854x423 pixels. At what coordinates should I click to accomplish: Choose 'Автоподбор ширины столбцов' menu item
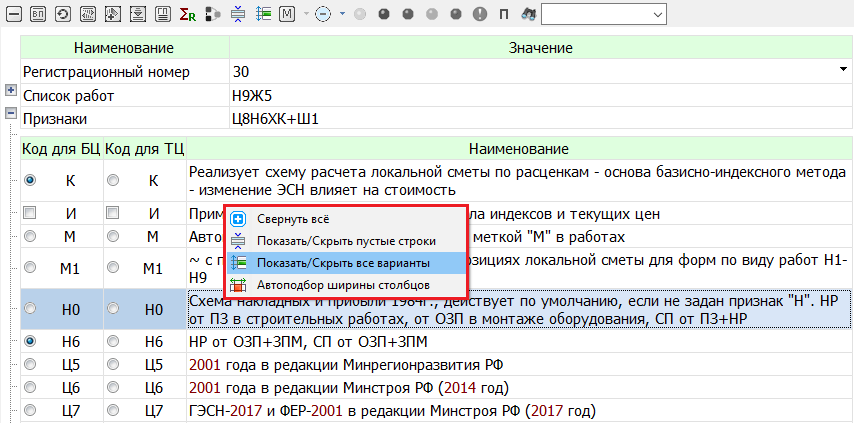[346, 284]
